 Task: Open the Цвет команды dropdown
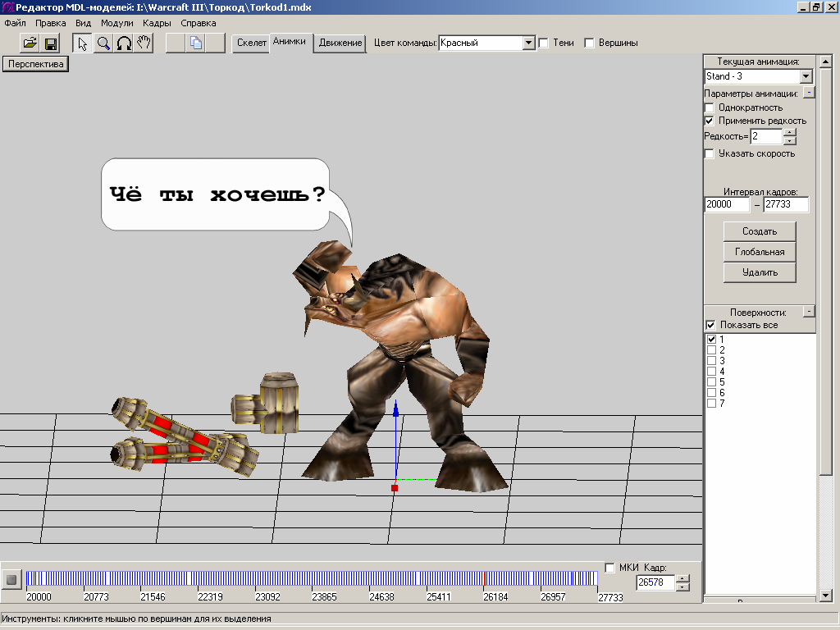529,43
